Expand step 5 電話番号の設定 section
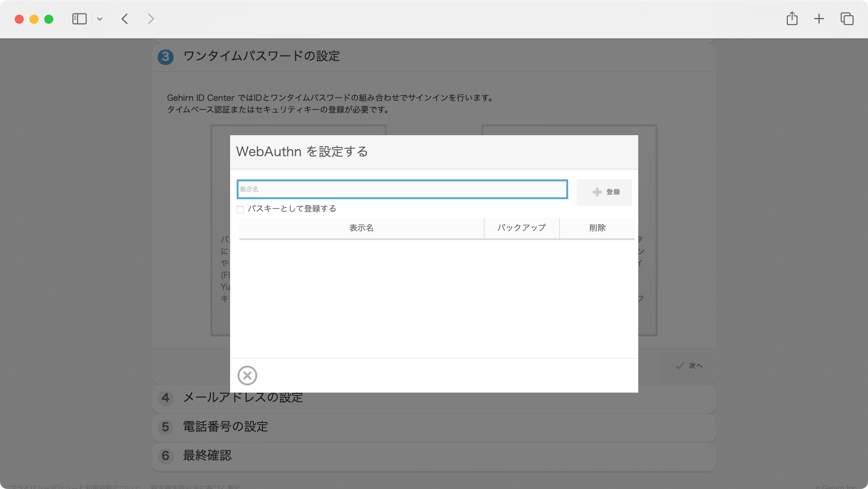This screenshot has height=489, width=868. tap(226, 427)
